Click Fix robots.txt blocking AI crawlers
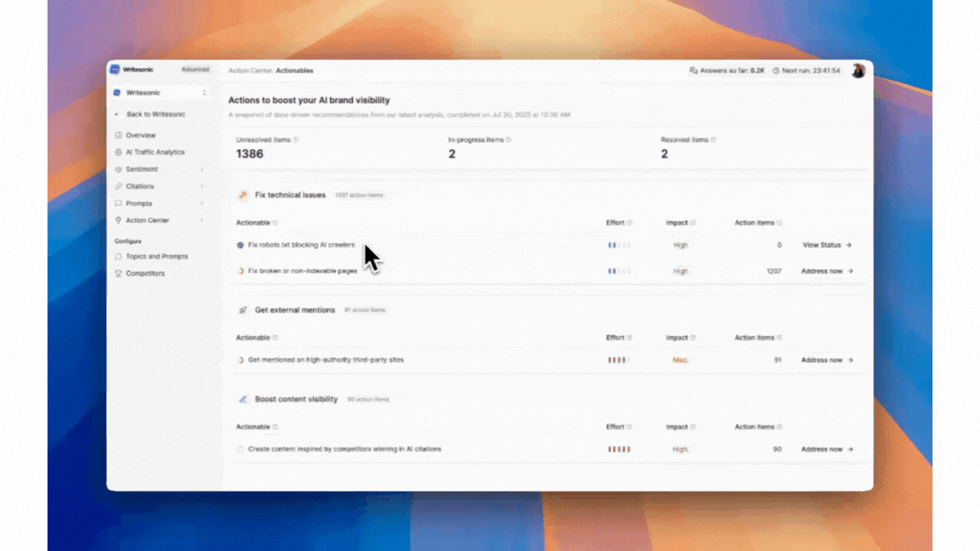The image size is (980, 551). click(301, 245)
